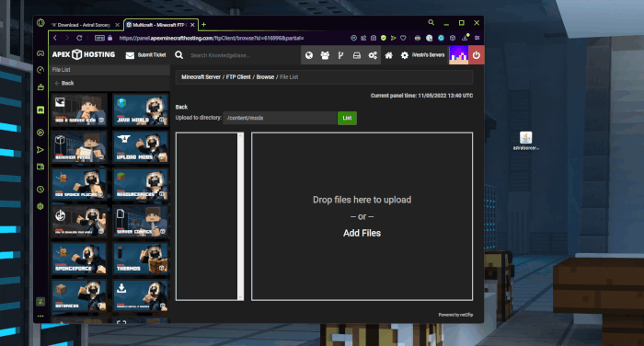
Task: Open the users group icon in header
Action: coord(325,55)
